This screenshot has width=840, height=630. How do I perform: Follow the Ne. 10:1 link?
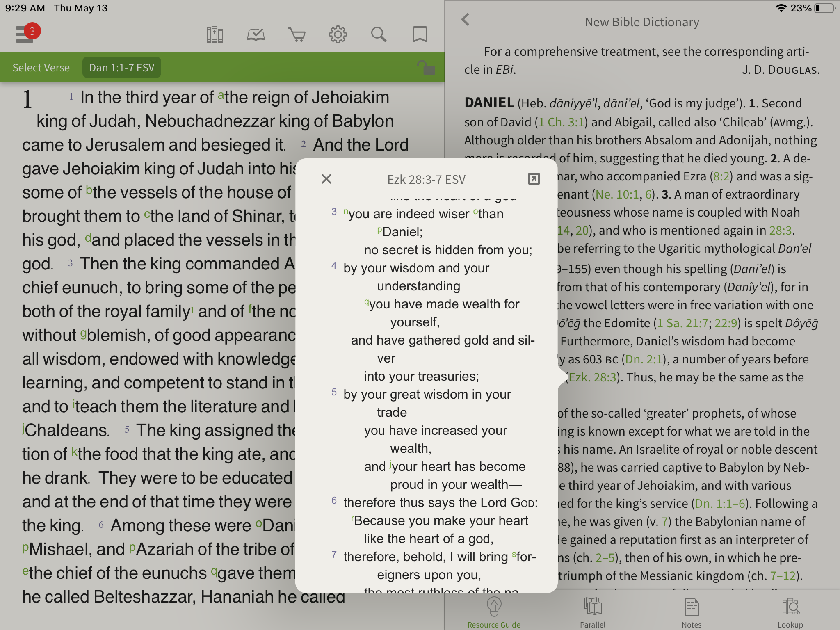[x=617, y=194]
